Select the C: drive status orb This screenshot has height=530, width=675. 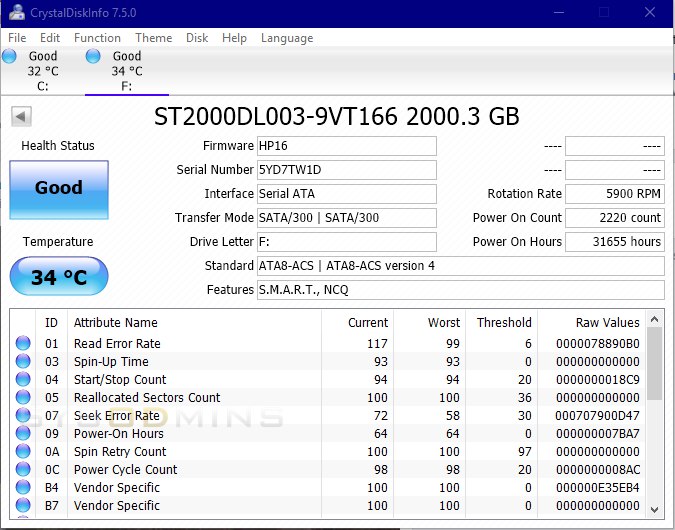tap(9, 56)
